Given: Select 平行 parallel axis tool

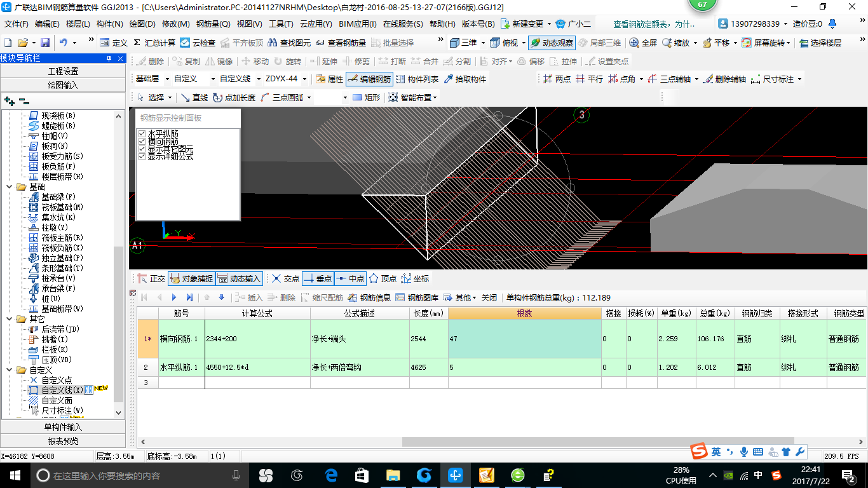Looking at the screenshot, I should [x=589, y=79].
